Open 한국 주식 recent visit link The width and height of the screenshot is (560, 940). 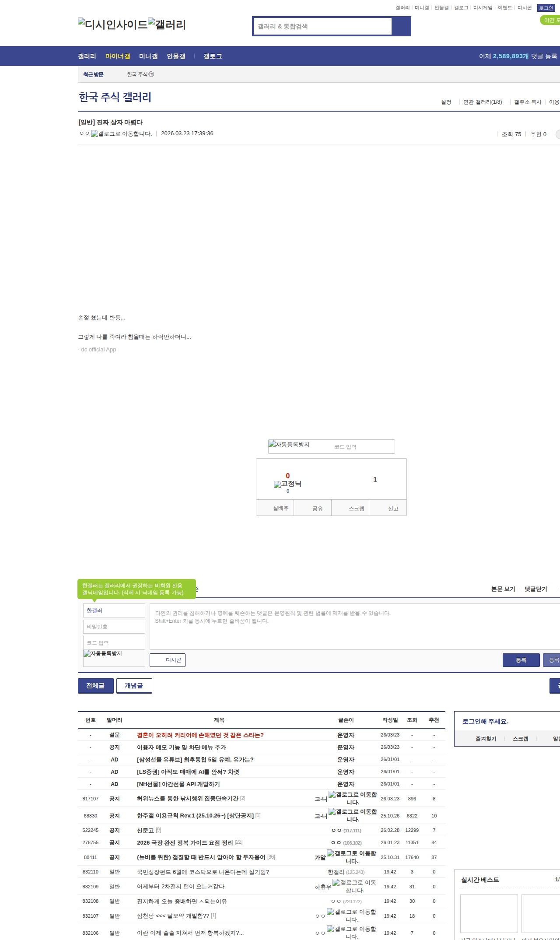[140, 74]
